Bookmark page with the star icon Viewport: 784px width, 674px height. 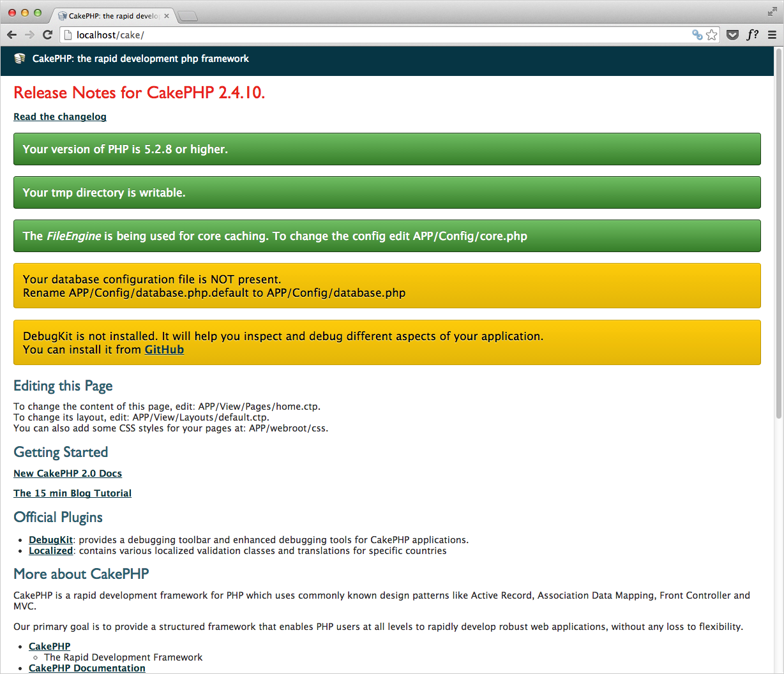pos(712,34)
